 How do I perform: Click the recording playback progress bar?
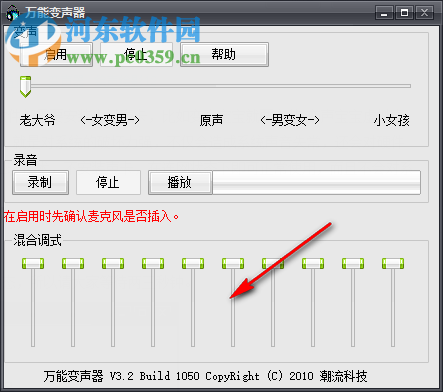[x=316, y=182]
